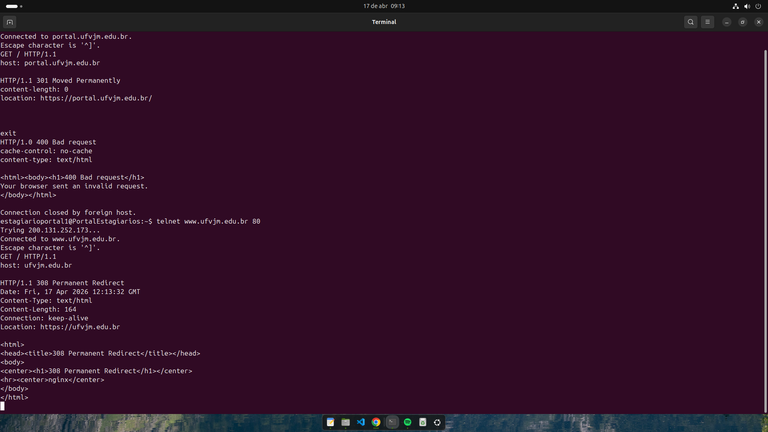The image size is (768, 432).
Task: Open the power menu icon
Action: [758, 6]
